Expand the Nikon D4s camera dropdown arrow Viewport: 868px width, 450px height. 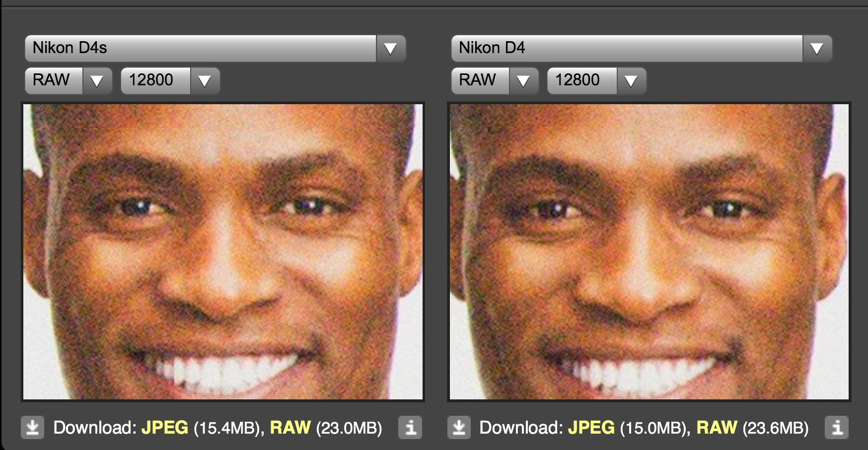coord(391,48)
